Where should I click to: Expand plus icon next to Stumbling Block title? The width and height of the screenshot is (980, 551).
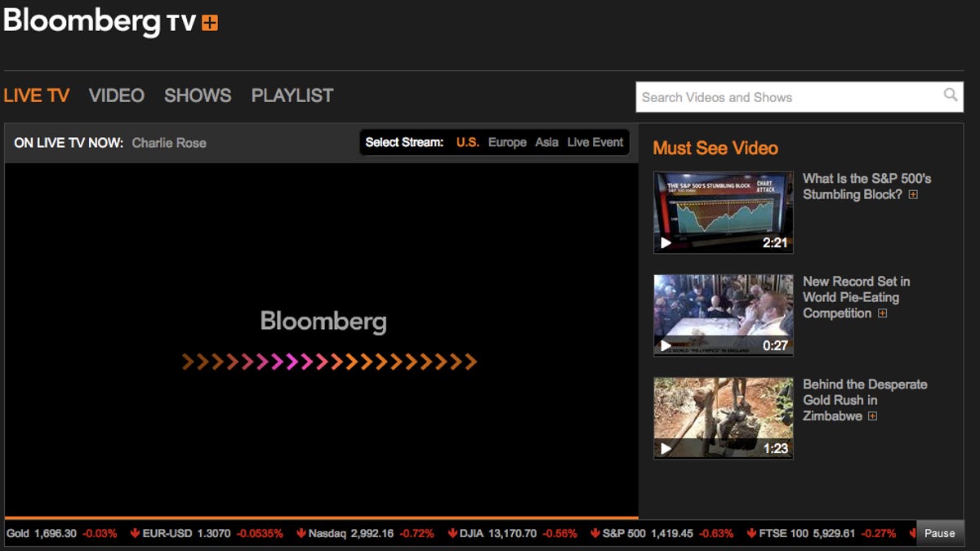pos(913,195)
